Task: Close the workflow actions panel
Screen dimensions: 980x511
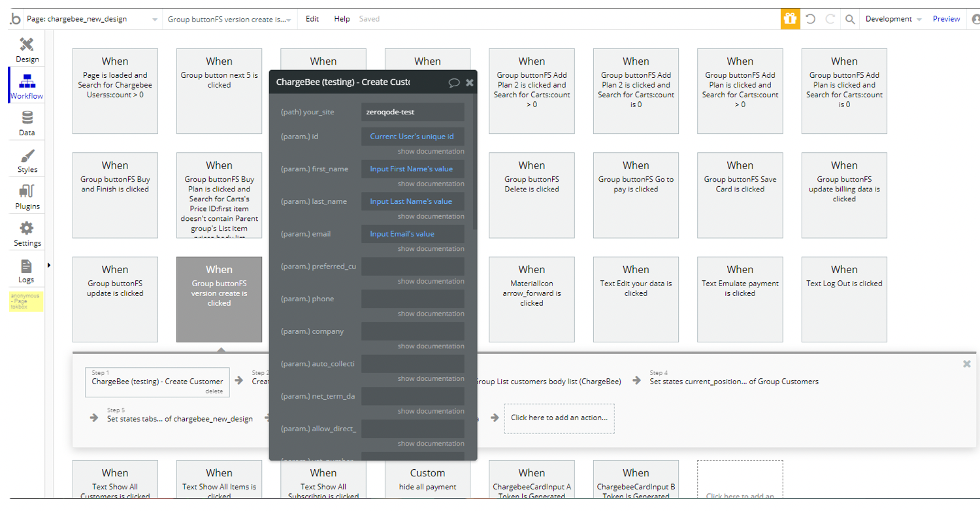Action: point(967,364)
